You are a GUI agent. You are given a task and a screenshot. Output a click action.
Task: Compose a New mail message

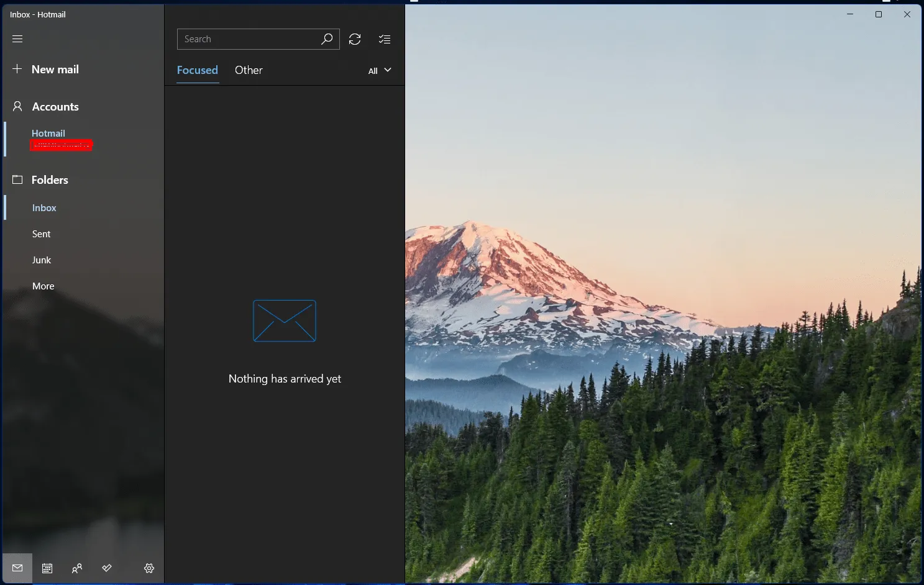click(55, 70)
